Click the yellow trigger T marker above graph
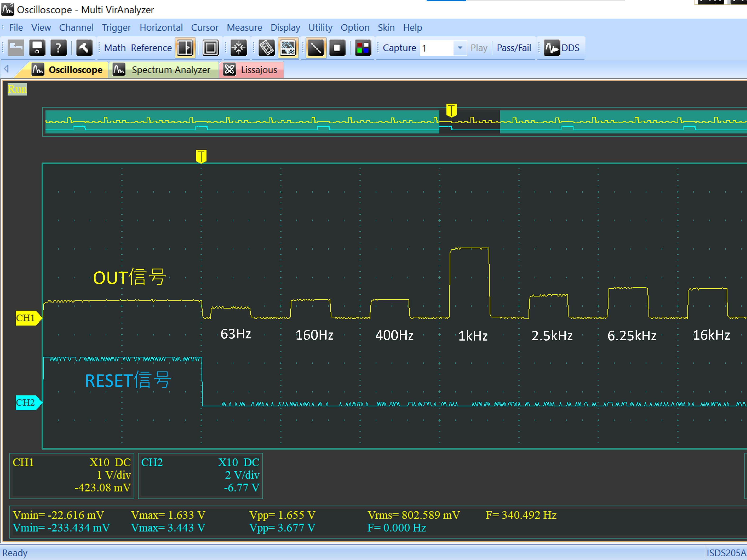This screenshot has width=747, height=560. (x=201, y=156)
